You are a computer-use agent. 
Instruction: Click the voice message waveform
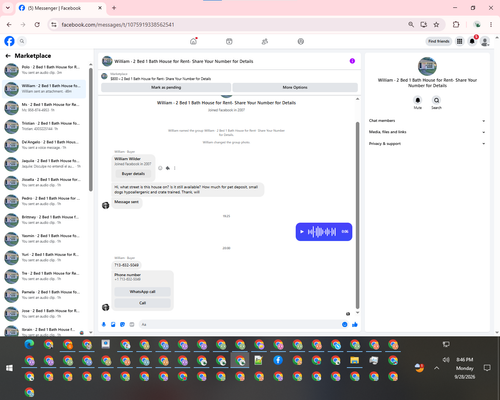pyautogui.click(x=322, y=232)
